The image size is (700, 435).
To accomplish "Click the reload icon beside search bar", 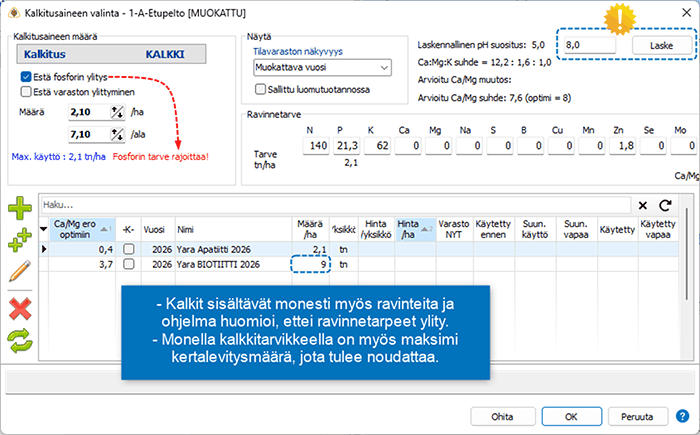I will click(666, 204).
